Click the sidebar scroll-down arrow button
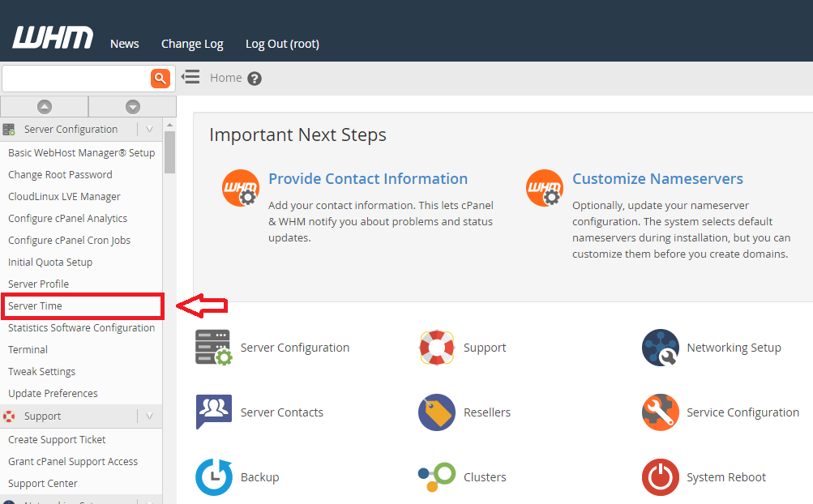This screenshot has width=813, height=504. [x=133, y=107]
